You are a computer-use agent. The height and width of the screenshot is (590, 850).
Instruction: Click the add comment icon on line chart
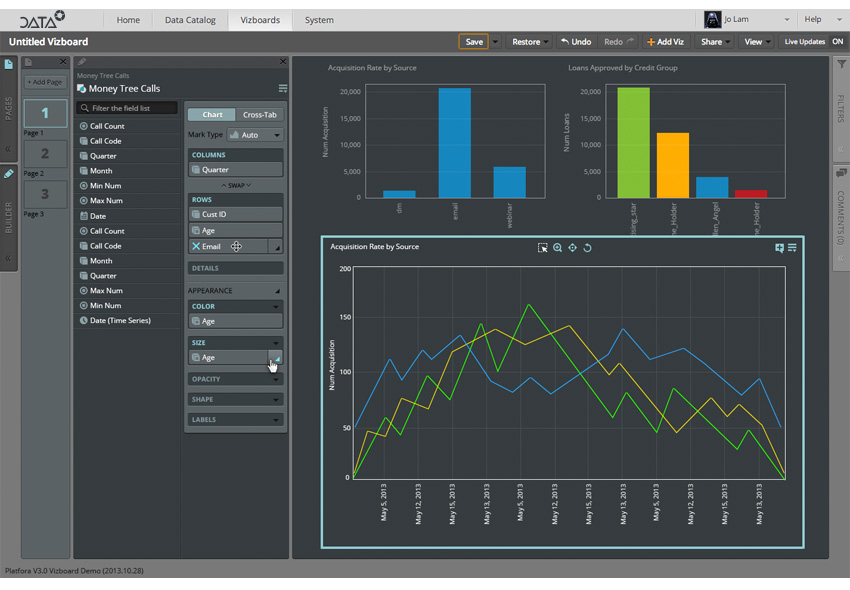[779, 247]
